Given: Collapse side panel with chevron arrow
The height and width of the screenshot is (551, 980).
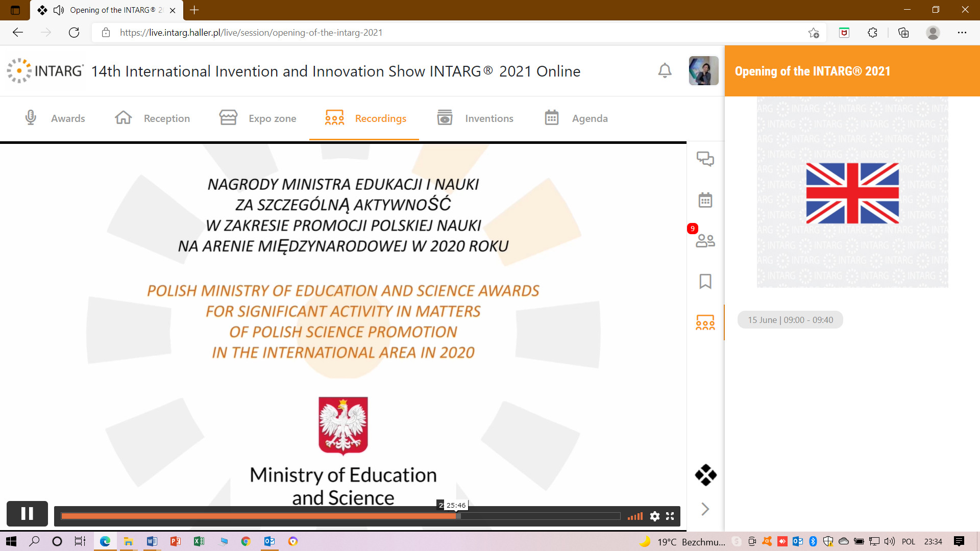Looking at the screenshot, I should tap(705, 509).
